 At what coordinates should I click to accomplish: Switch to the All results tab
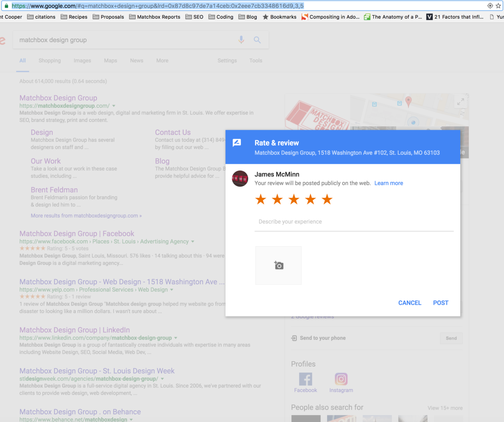[x=22, y=61]
